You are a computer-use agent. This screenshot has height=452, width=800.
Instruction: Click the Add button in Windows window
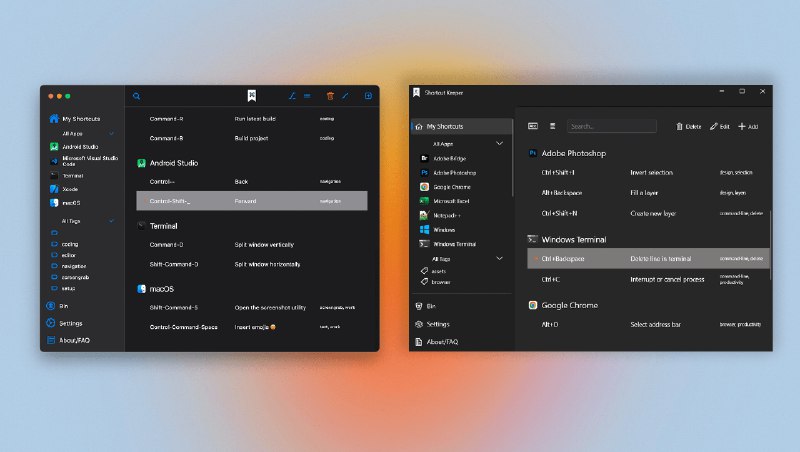(x=748, y=127)
